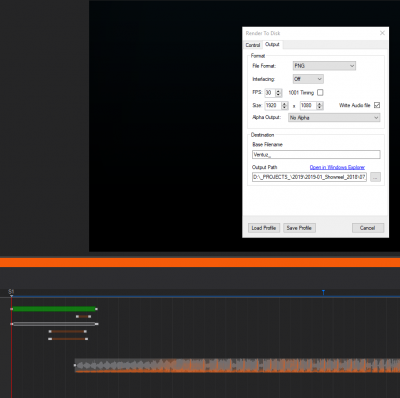The width and height of the screenshot is (400, 398).
Task: Click the S1 timeline start marker
Action: 11,292
